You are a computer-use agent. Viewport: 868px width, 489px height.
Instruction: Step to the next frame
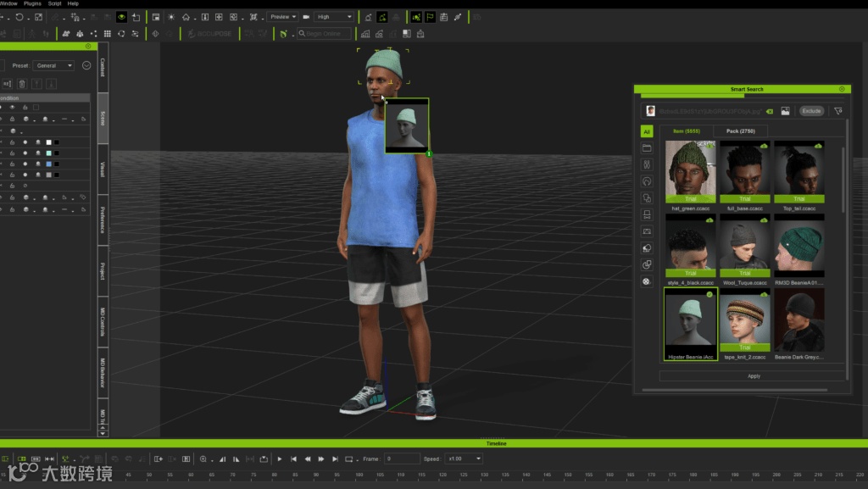click(x=321, y=459)
